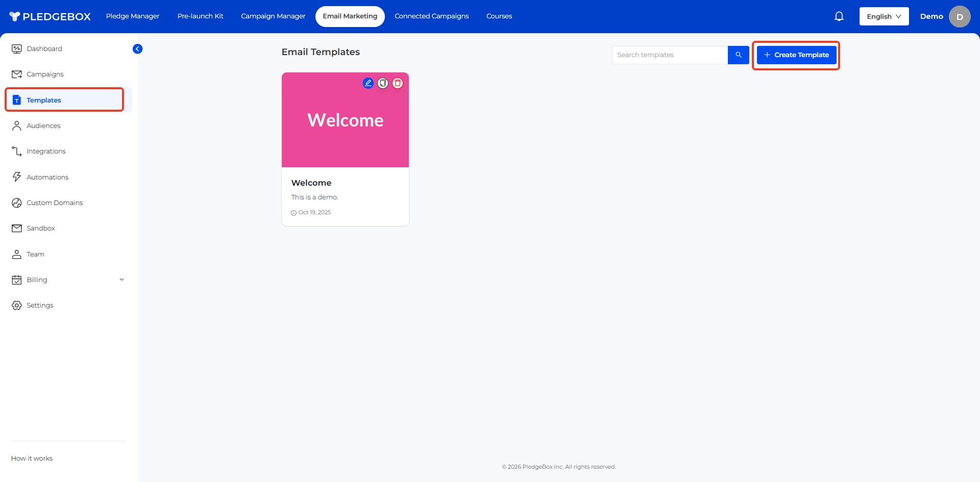Image resolution: width=980 pixels, height=482 pixels.
Task: Navigate to Audiences in the sidebar
Action: [x=43, y=125]
